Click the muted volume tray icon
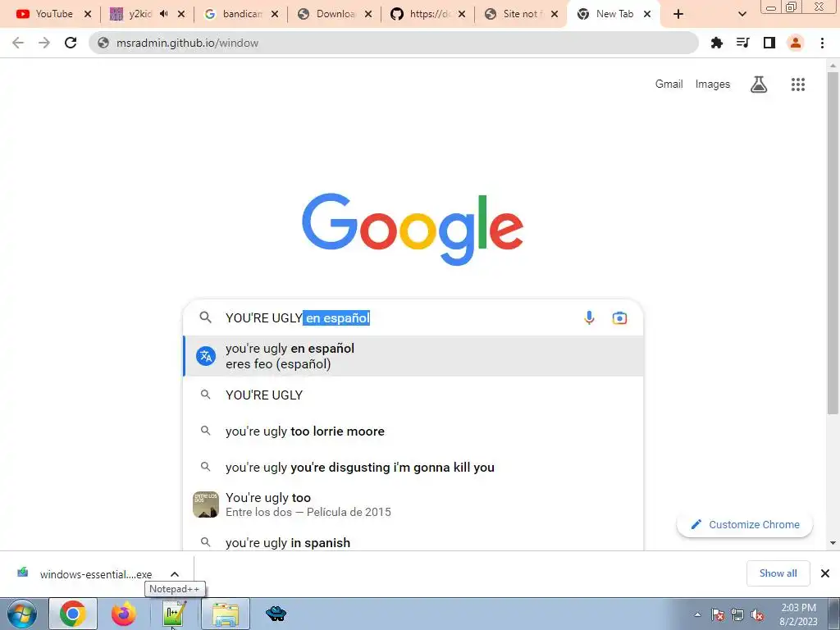 (x=757, y=615)
